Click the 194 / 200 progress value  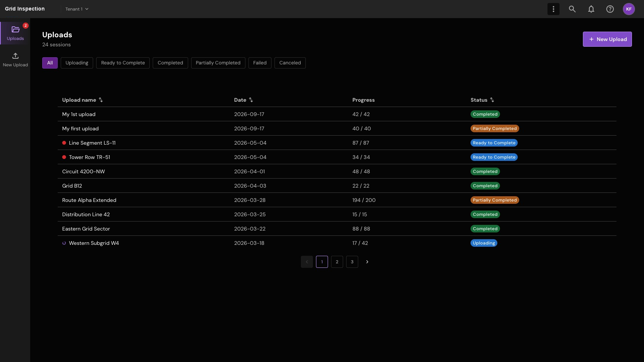coord(364,200)
